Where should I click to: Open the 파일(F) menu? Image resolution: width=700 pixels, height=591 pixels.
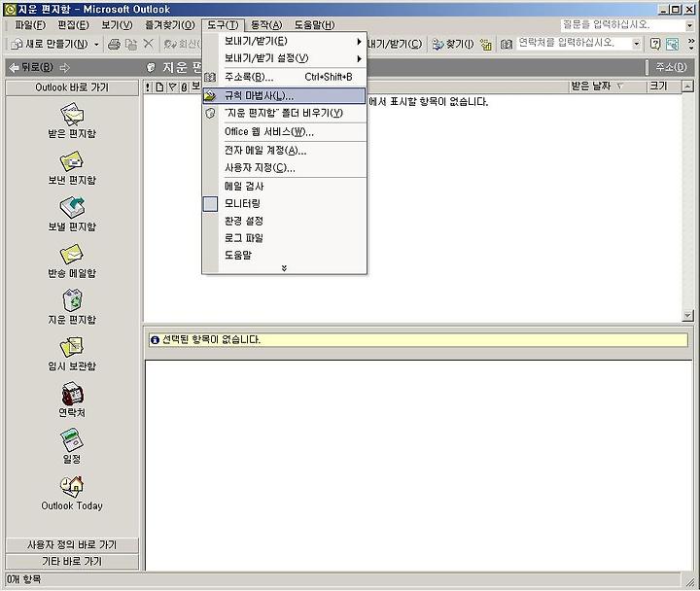(30, 25)
